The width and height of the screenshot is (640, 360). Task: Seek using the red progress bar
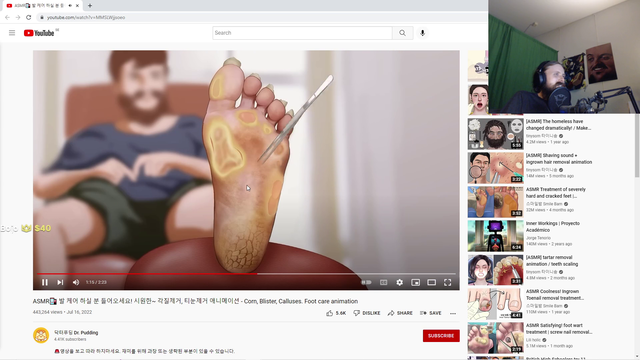[246, 273]
